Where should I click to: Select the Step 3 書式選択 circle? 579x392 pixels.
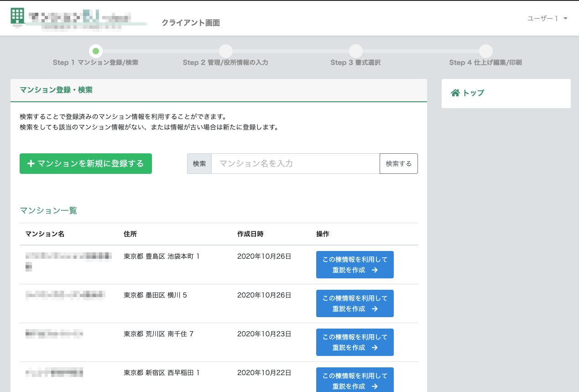point(356,52)
